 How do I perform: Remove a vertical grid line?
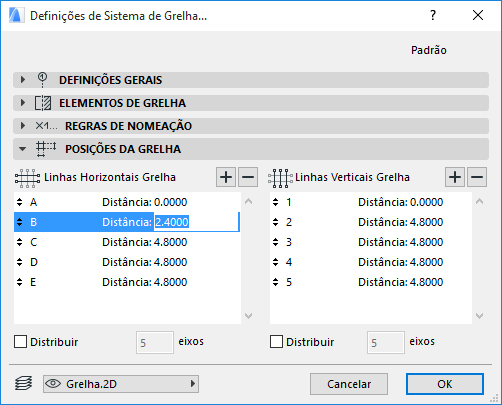point(477,177)
